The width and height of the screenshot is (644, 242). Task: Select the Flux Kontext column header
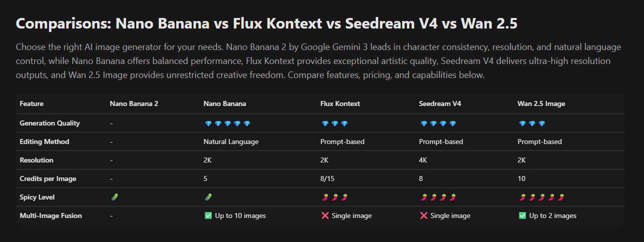(340, 104)
